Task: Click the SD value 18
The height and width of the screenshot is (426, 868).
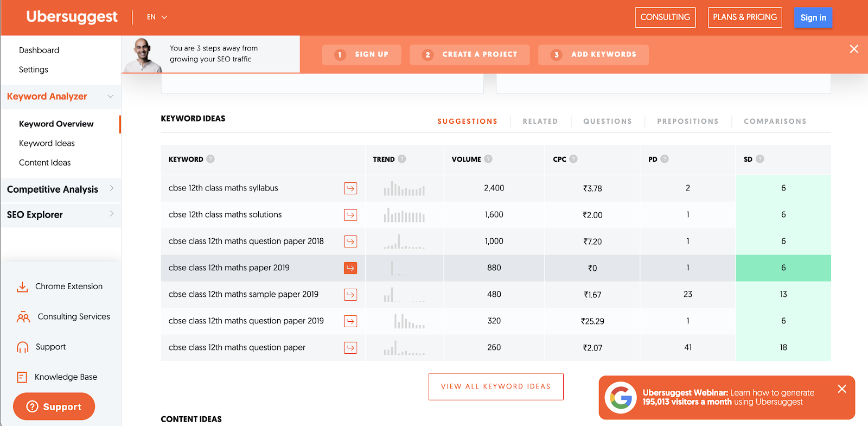Action: [783, 348]
